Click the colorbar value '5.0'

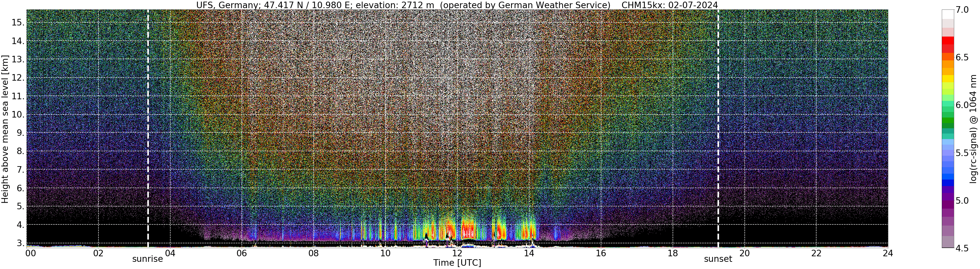click(x=962, y=200)
